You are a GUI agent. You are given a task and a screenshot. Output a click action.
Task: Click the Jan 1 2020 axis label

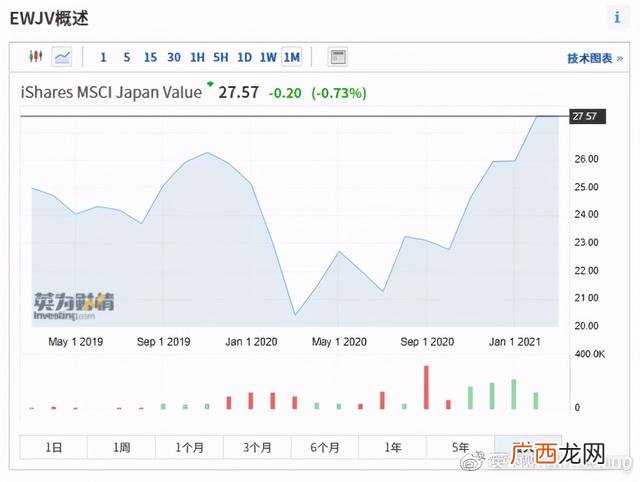(x=251, y=342)
